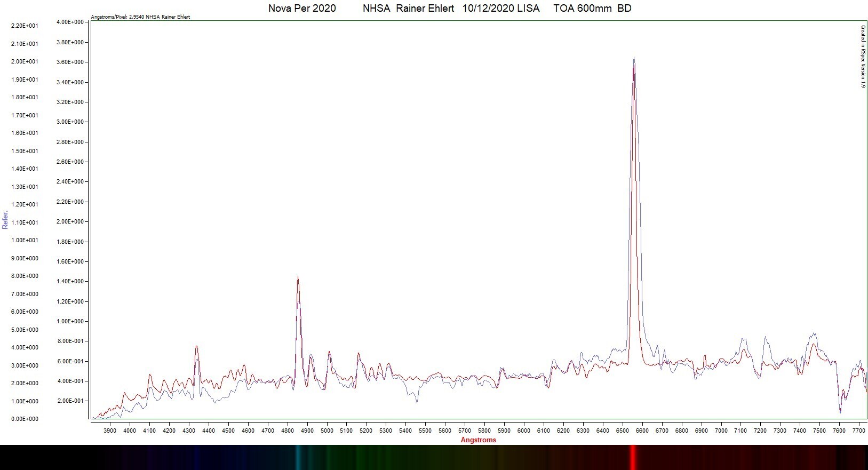The width and height of the screenshot is (868, 470).
Task: Click the Nova Per 2020 title text
Action: pyautogui.click(x=302, y=9)
